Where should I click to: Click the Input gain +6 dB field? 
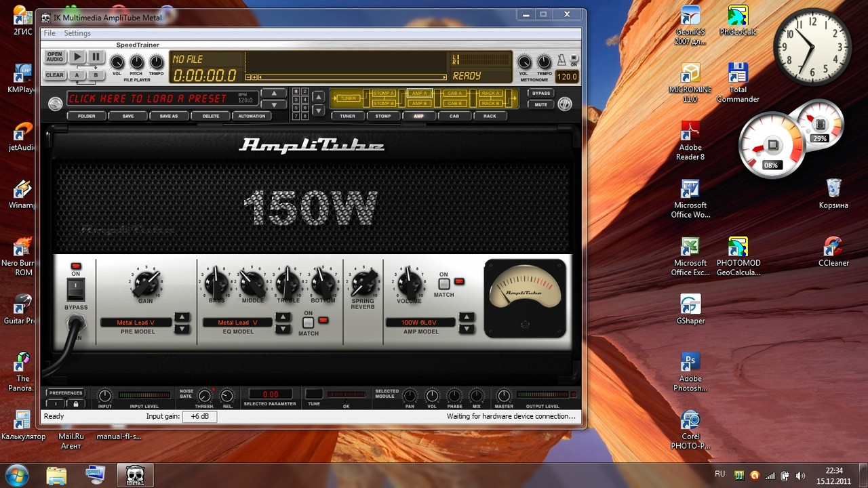199,416
